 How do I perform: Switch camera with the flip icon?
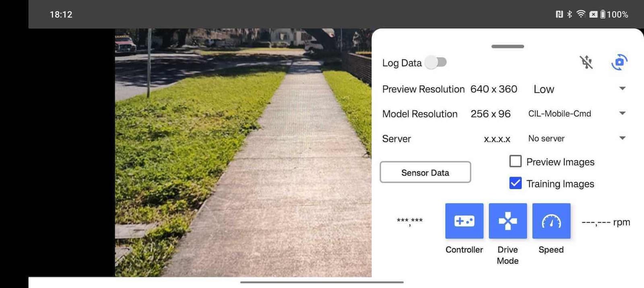coord(619,62)
